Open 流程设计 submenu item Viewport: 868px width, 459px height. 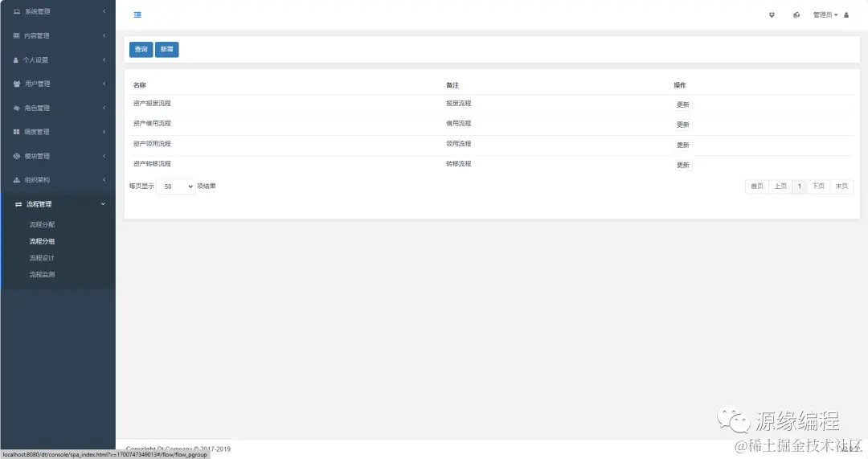click(42, 258)
